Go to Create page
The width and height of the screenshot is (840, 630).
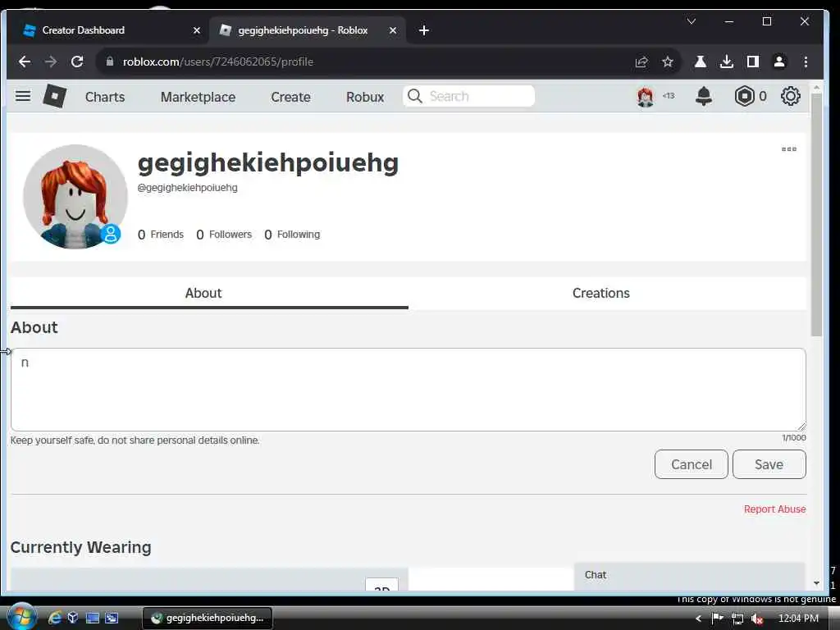tap(290, 97)
